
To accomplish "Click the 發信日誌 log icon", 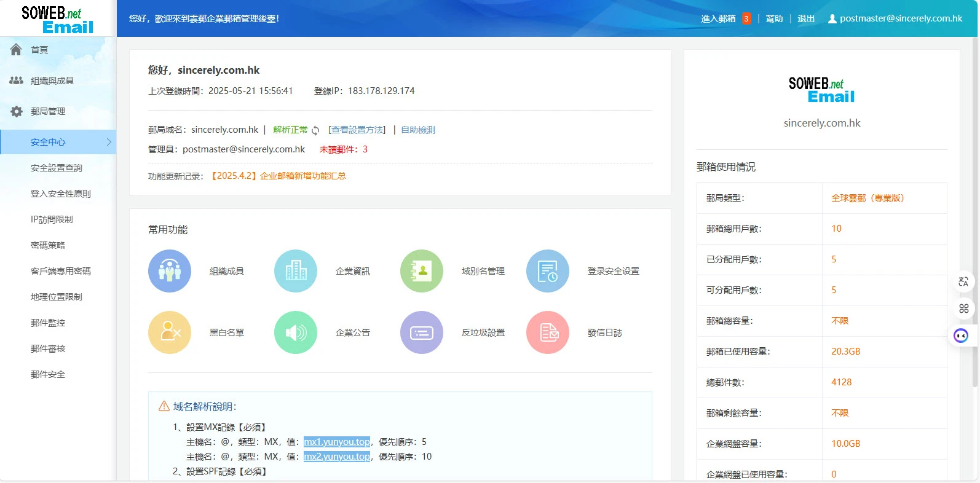I will click(548, 332).
